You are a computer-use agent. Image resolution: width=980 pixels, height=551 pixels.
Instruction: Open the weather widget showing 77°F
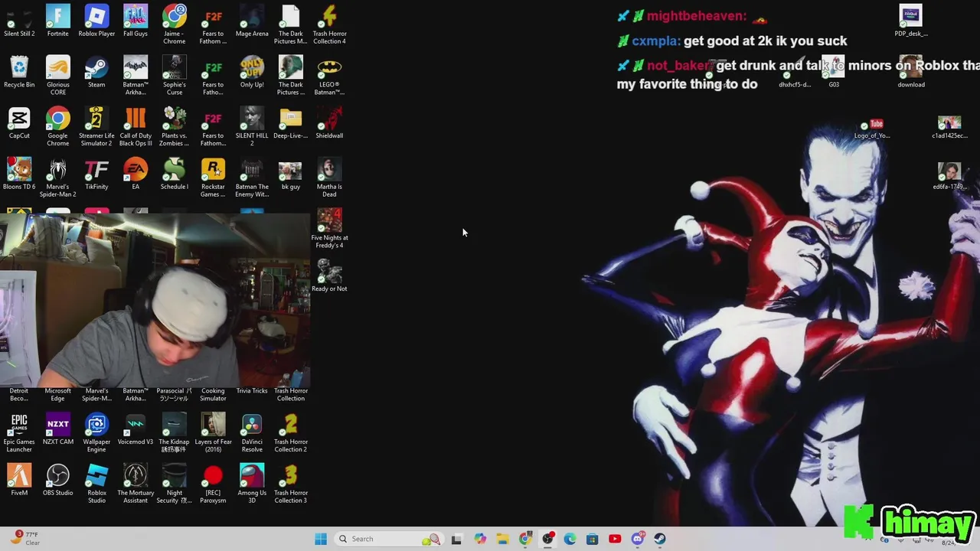24,538
